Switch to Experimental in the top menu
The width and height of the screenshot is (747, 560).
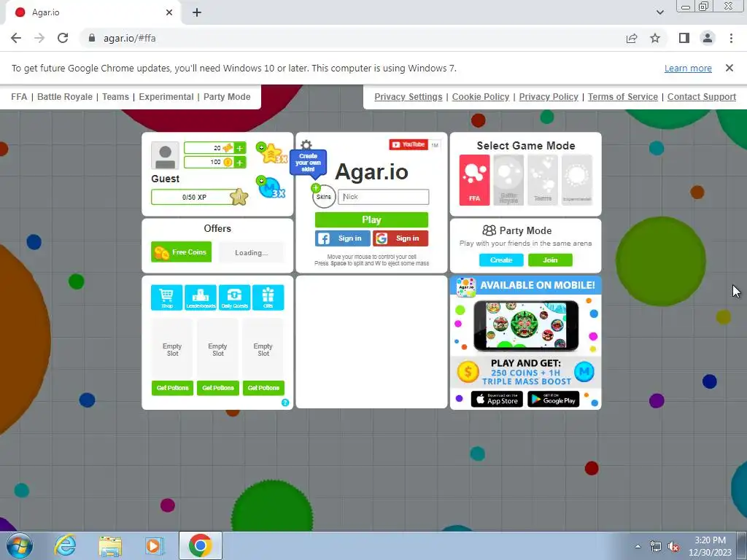click(x=166, y=97)
